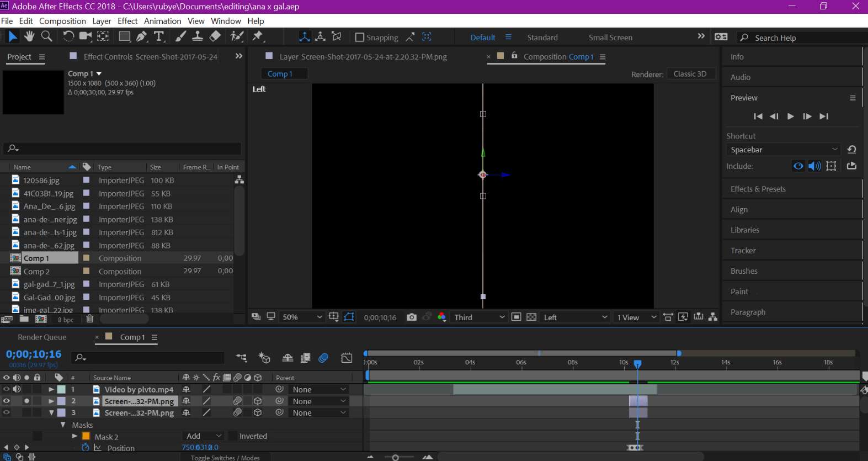Select the Clone Stamp tool
Screen dimensions: 868x461
198,36
